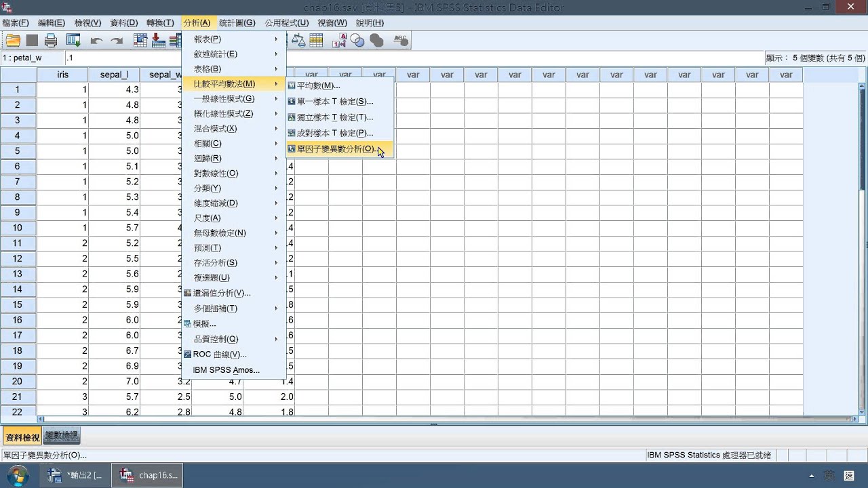Open the 檔案(F) menu
Viewport: 868px width, 488px height.
[x=16, y=23]
